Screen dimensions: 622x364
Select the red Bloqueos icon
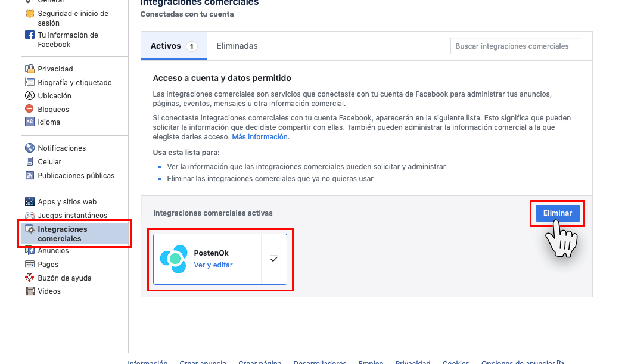29,108
